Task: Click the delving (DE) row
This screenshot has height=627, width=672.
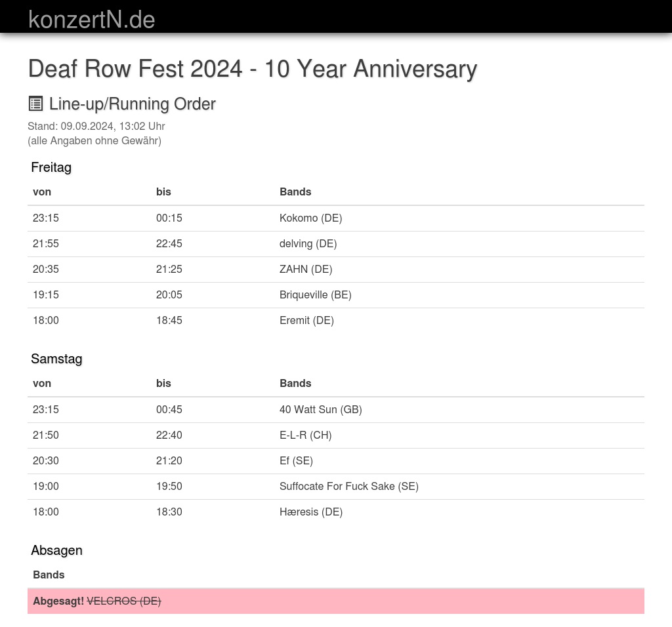Action: tap(336, 244)
